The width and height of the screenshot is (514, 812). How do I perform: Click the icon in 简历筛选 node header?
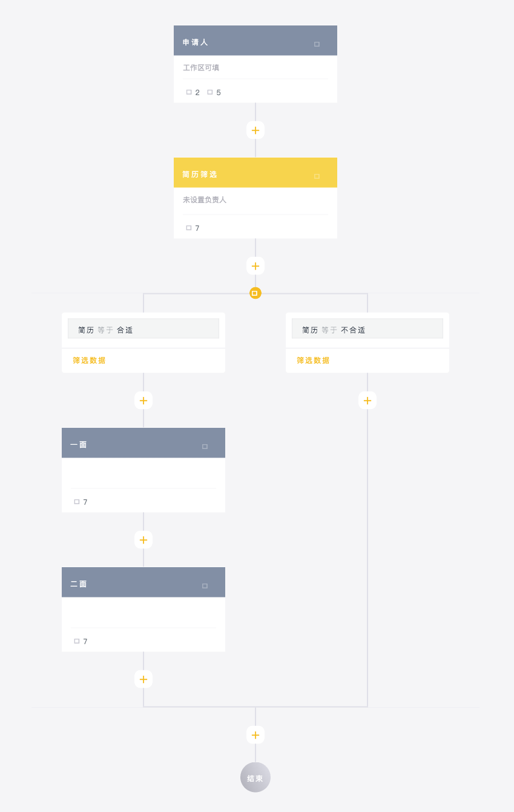[x=317, y=176]
